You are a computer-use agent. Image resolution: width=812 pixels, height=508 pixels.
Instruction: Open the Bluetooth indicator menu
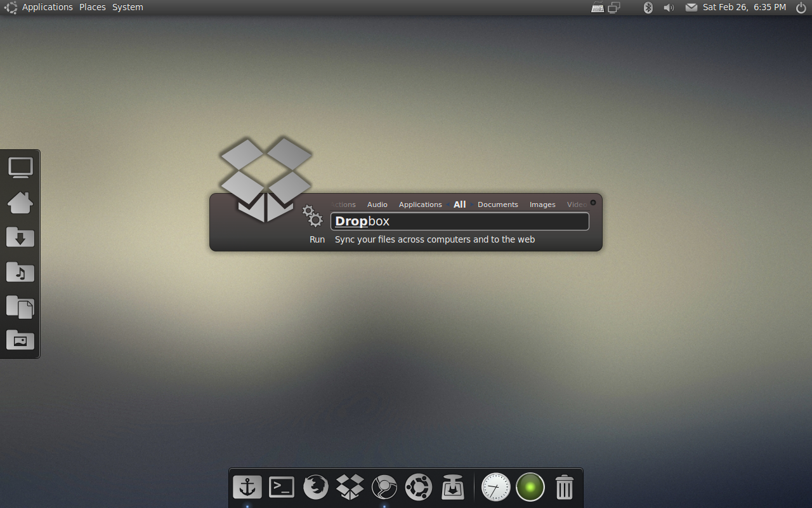click(x=648, y=8)
